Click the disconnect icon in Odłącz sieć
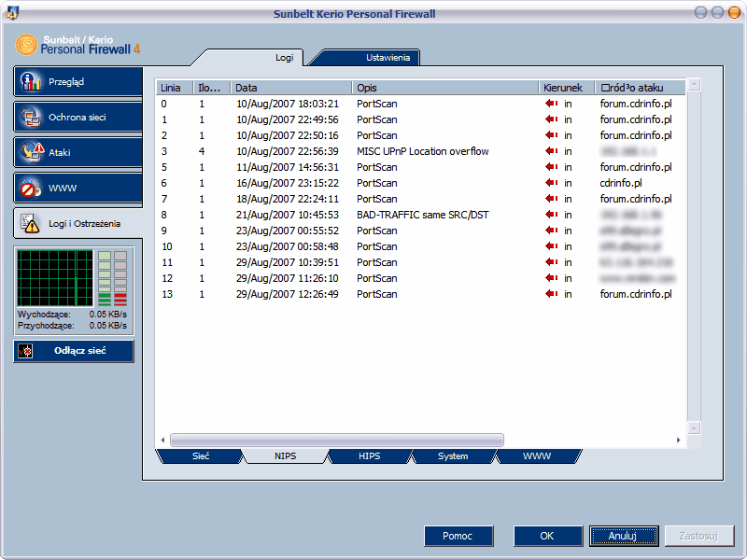The height and width of the screenshot is (560, 747). 25,351
